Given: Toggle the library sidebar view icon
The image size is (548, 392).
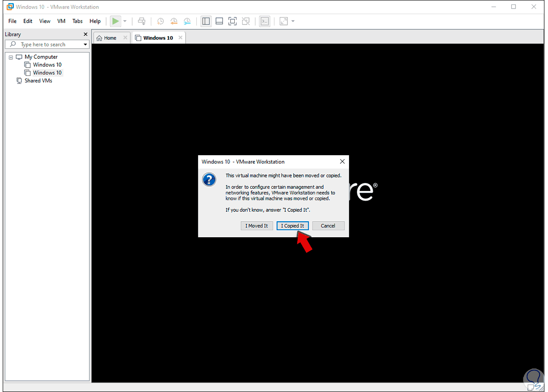Looking at the screenshot, I should (206, 21).
